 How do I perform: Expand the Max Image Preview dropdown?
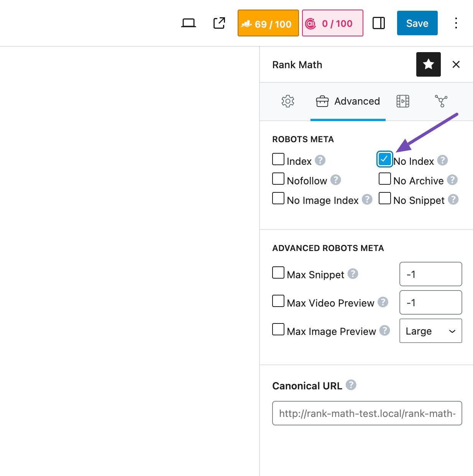pyautogui.click(x=430, y=331)
